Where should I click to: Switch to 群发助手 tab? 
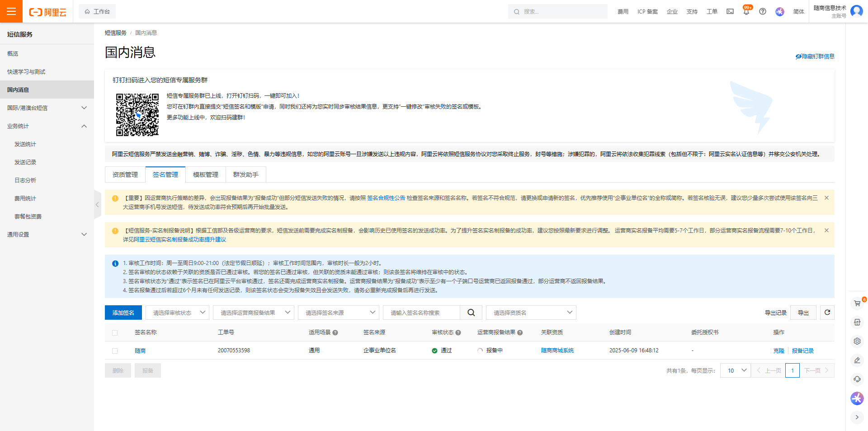tap(246, 175)
